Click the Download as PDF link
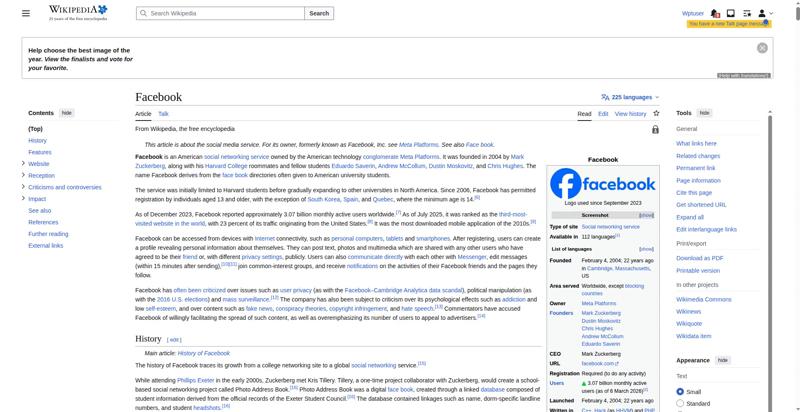 point(699,258)
